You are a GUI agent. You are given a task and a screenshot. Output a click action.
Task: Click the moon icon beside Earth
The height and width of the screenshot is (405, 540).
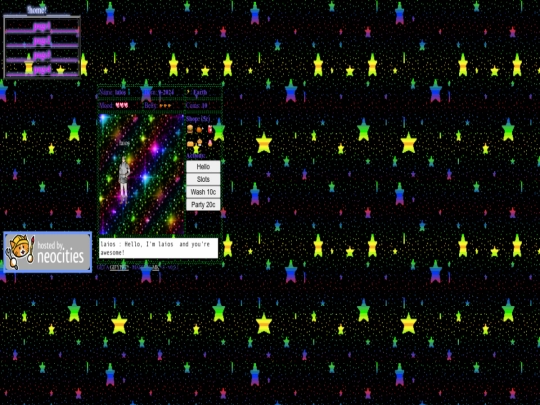click(188, 92)
